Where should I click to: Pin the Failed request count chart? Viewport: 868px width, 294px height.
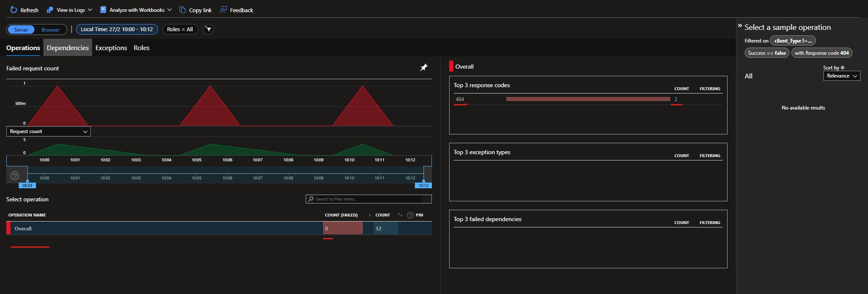pyautogui.click(x=424, y=67)
